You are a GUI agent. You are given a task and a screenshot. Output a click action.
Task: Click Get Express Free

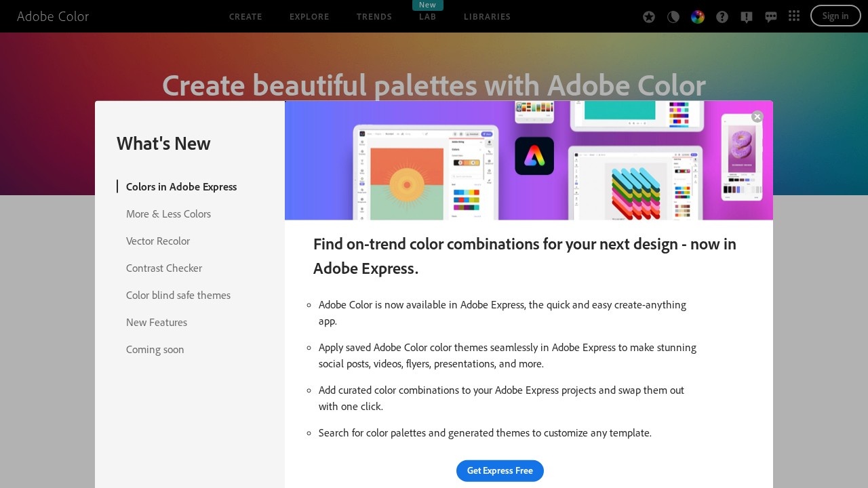(500, 470)
